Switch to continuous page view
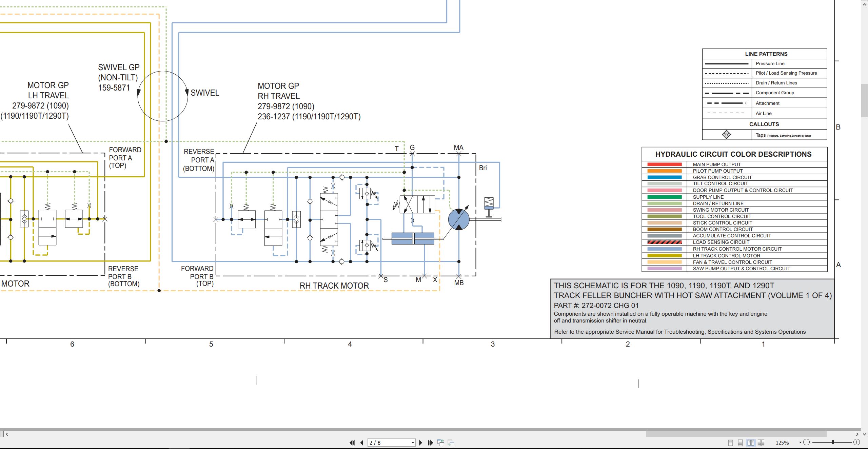868x449 pixels. tap(741, 443)
